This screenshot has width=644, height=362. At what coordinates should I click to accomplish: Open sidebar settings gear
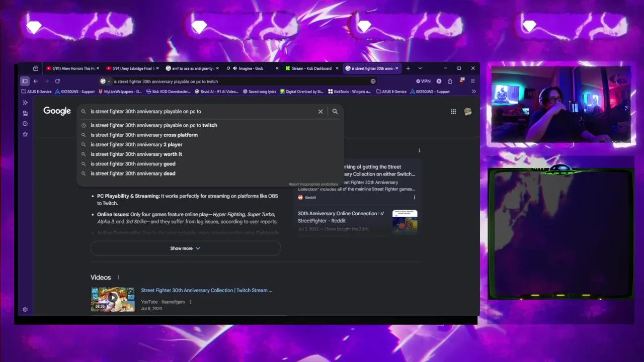pos(25,310)
